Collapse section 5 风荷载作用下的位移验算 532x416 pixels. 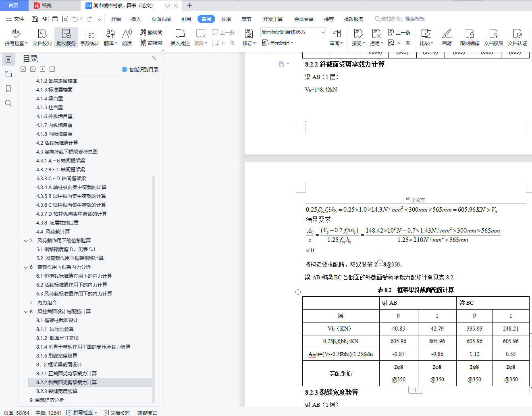pyautogui.click(x=26, y=241)
